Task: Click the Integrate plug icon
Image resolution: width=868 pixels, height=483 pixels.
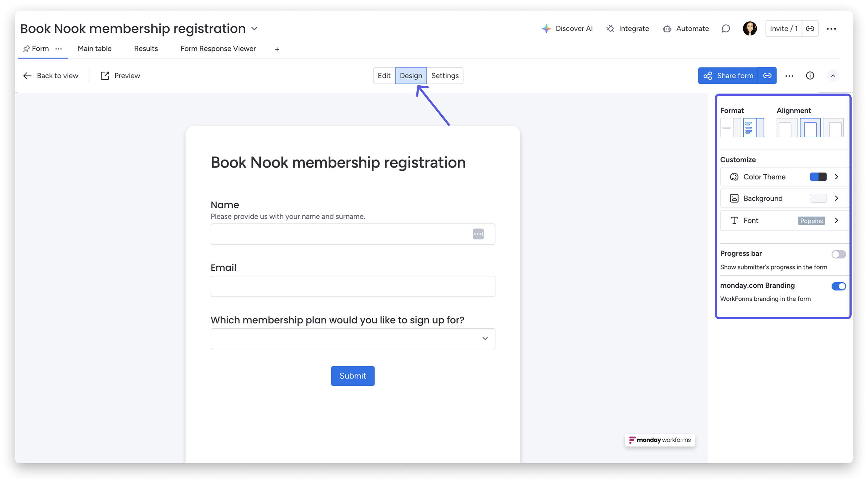Action: [610, 28]
